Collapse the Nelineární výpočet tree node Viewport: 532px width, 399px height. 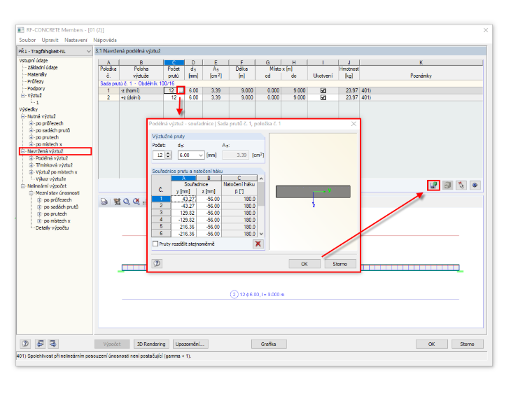pyautogui.click(x=23, y=186)
